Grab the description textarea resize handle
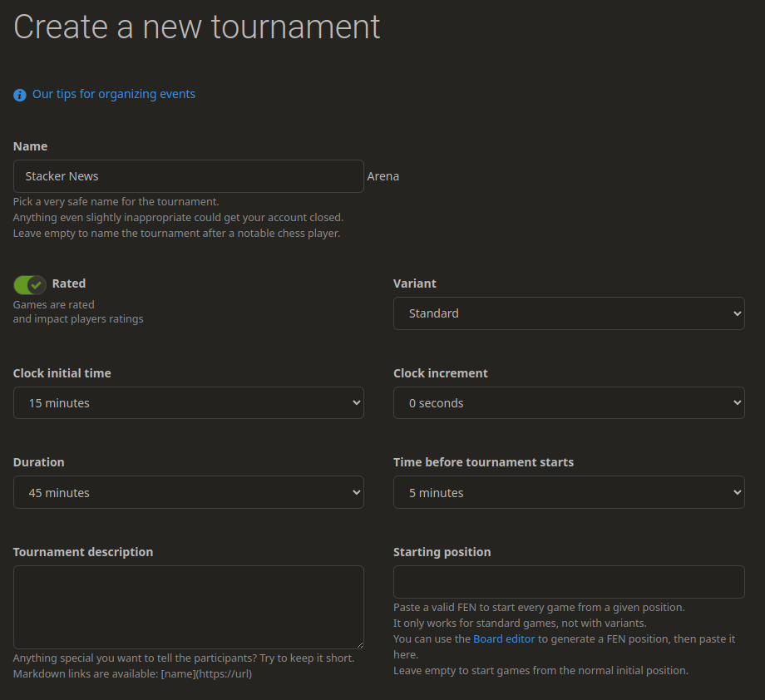The image size is (765, 700). click(x=359, y=644)
